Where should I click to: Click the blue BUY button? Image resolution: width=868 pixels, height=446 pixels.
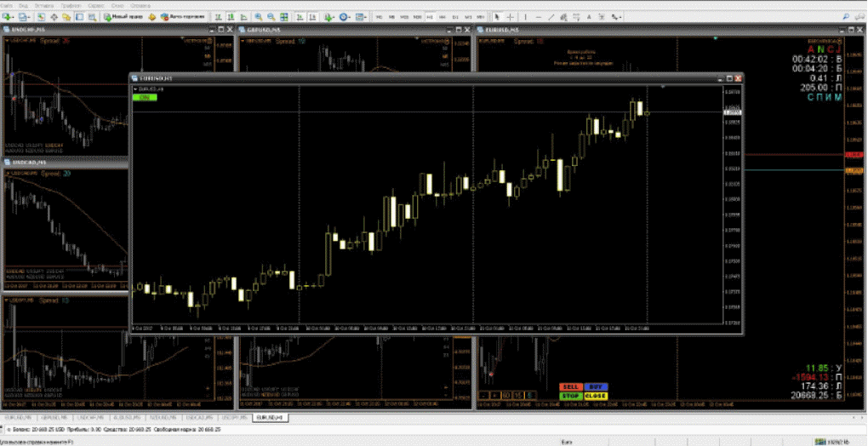pos(597,386)
